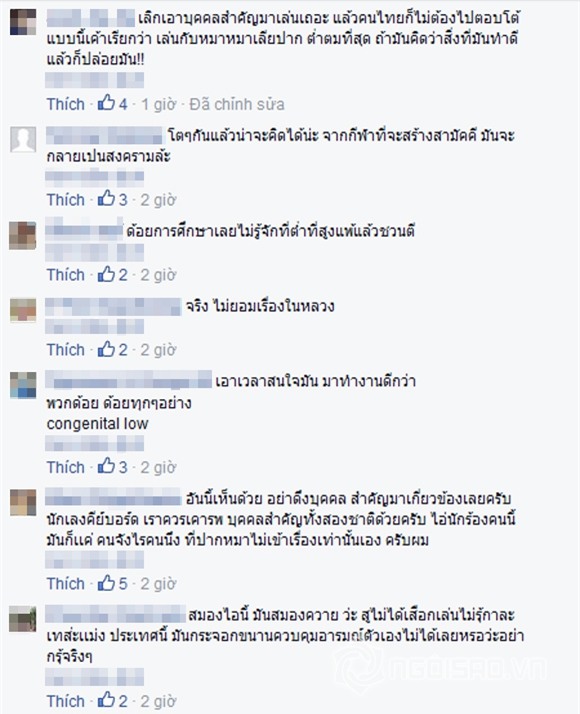This screenshot has width=580, height=714.
Task: Click thumbs-up icon showing 4 likes
Action: coord(107,103)
